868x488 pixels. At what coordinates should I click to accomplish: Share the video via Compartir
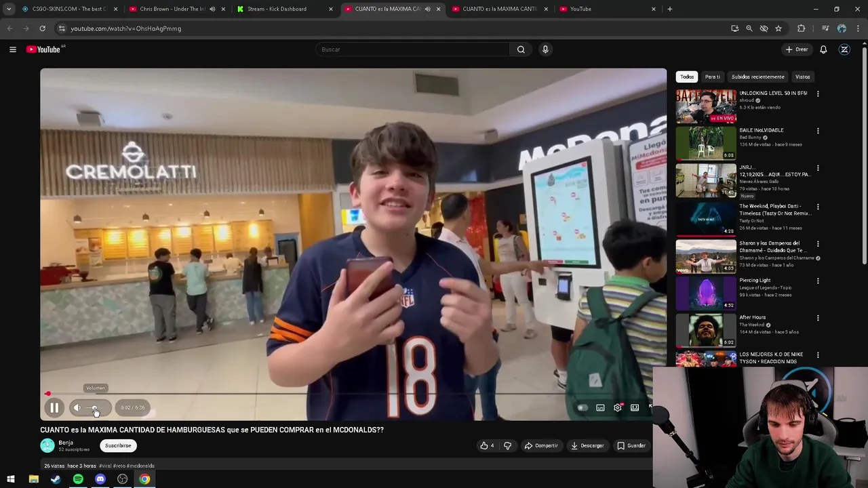click(x=540, y=445)
